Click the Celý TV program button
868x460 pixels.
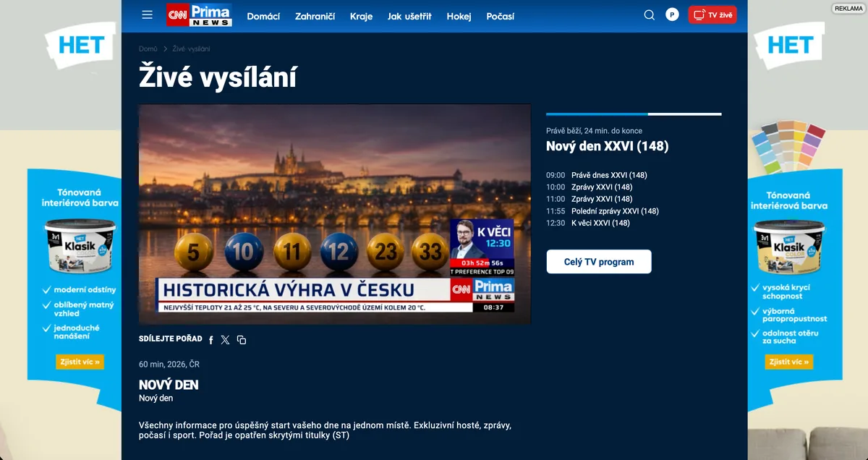click(599, 262)
